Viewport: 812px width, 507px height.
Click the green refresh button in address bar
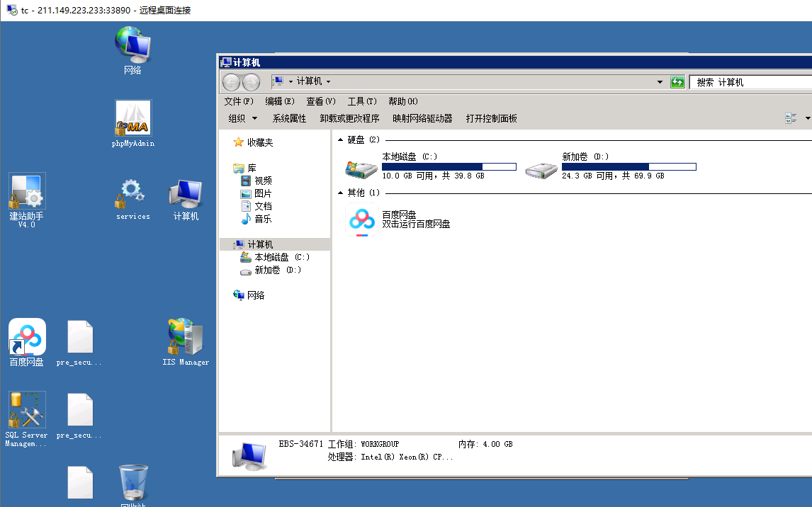(677, 81)
